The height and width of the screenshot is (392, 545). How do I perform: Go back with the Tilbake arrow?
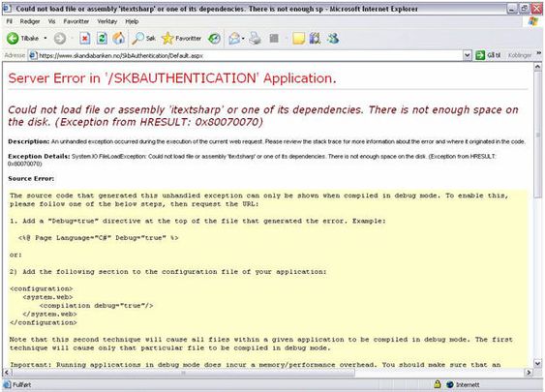[13, 38]
